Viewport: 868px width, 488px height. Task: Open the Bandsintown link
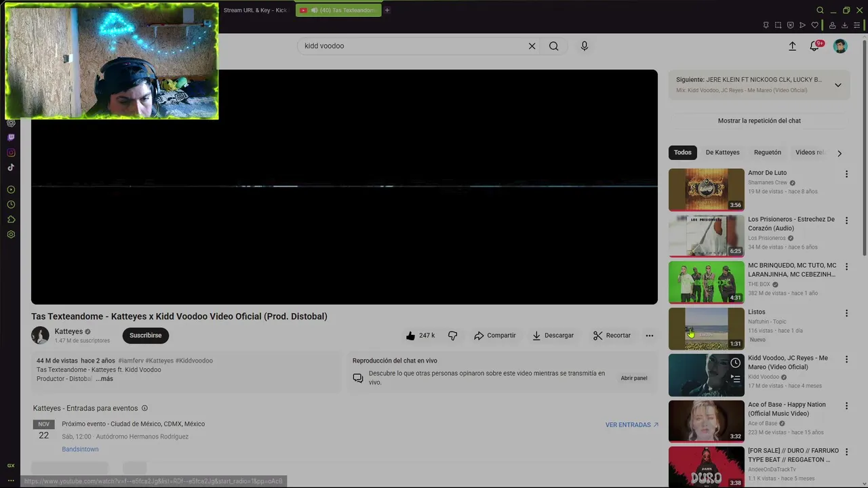click(x=80, y=449)
